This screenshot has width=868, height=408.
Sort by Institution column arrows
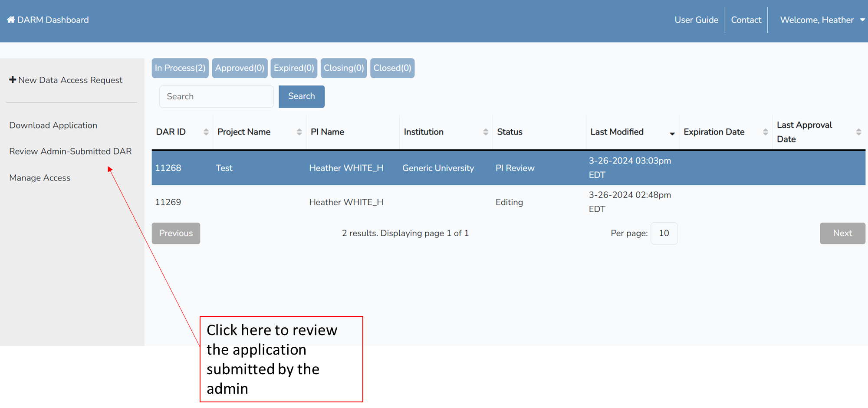pyautogui.click(x=486, y=132)
